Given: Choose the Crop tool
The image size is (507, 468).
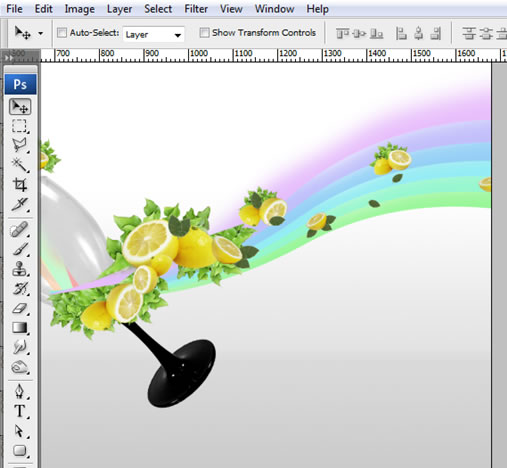Looking at the screenshot, I should pos(20,184).
